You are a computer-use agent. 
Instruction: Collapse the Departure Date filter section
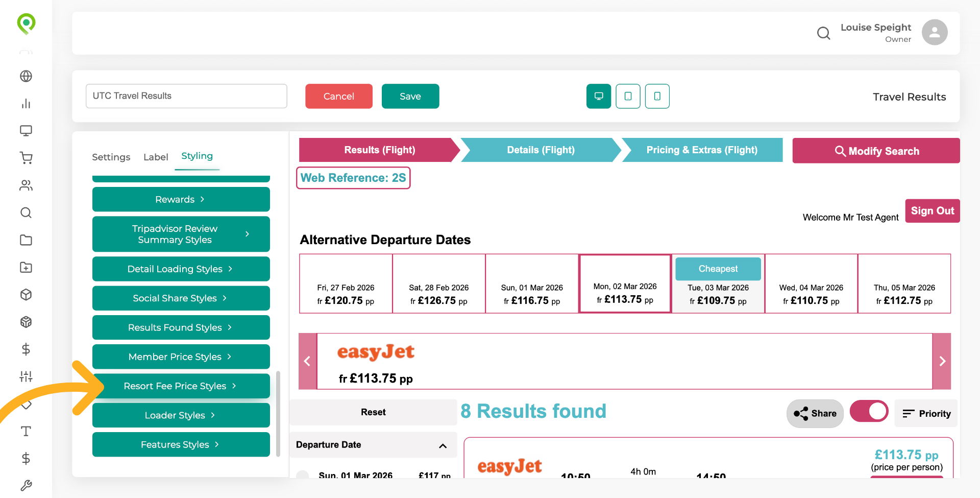(x=443, y=445)
